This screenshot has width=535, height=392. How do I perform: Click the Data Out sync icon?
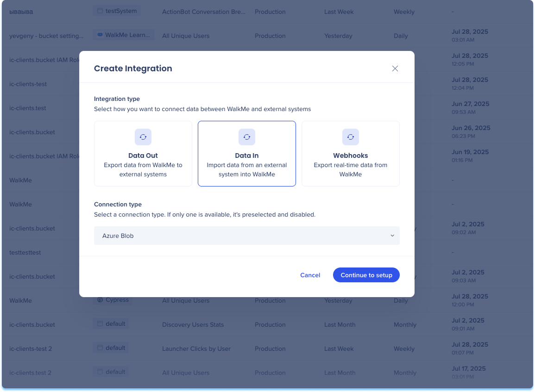[143, 137]
